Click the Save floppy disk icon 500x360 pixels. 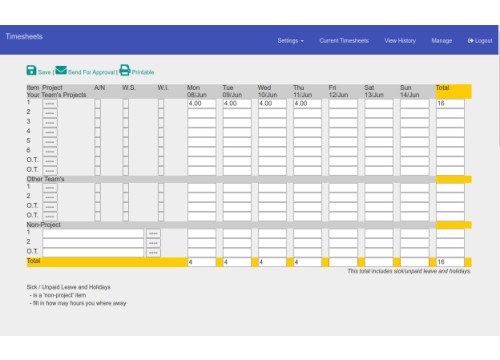click(x=31, y=70)
